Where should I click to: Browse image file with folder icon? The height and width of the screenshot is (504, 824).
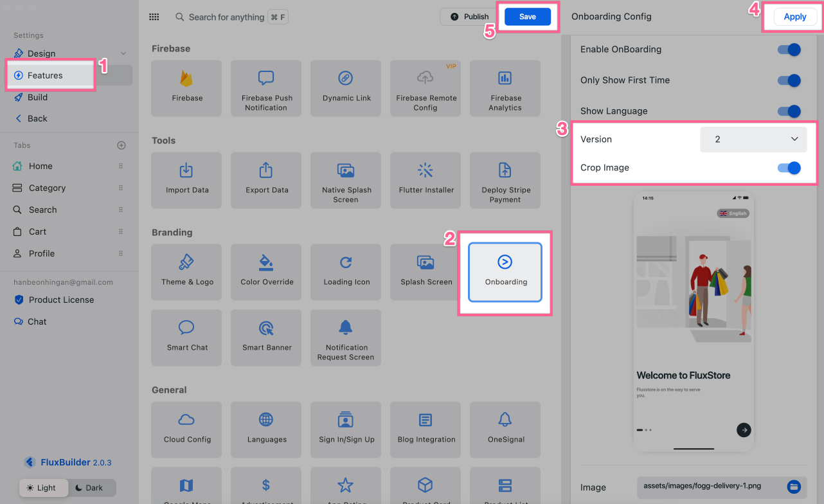pos(794,487)
